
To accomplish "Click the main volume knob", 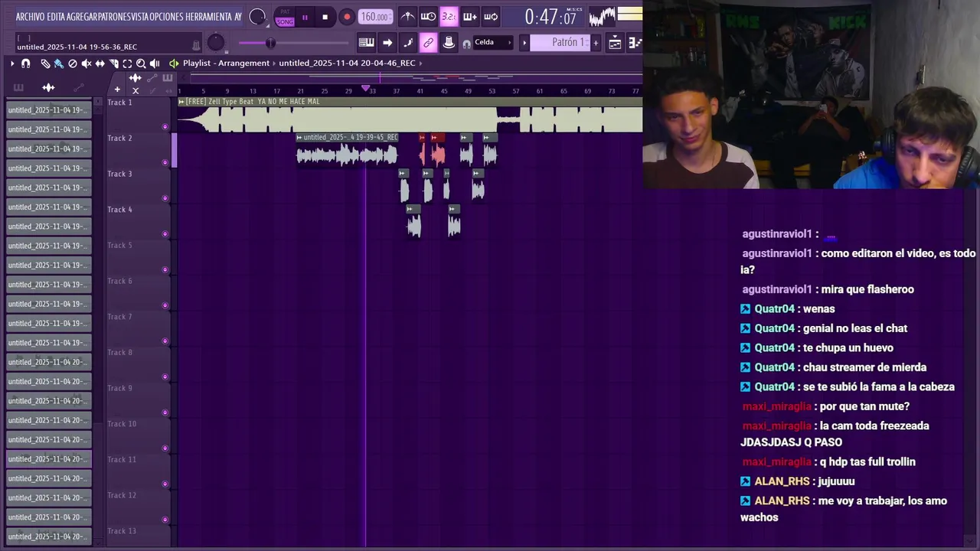I will tap(257, 17).
